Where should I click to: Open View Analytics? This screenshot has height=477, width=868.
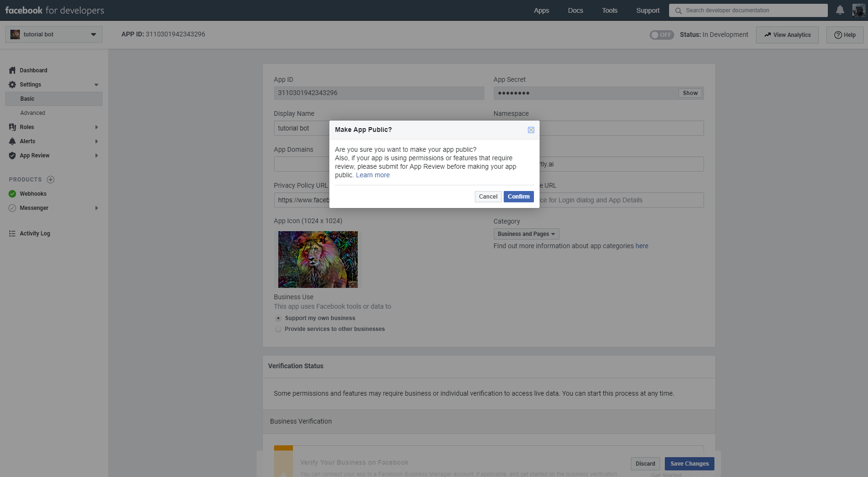(x=787, y=35)
